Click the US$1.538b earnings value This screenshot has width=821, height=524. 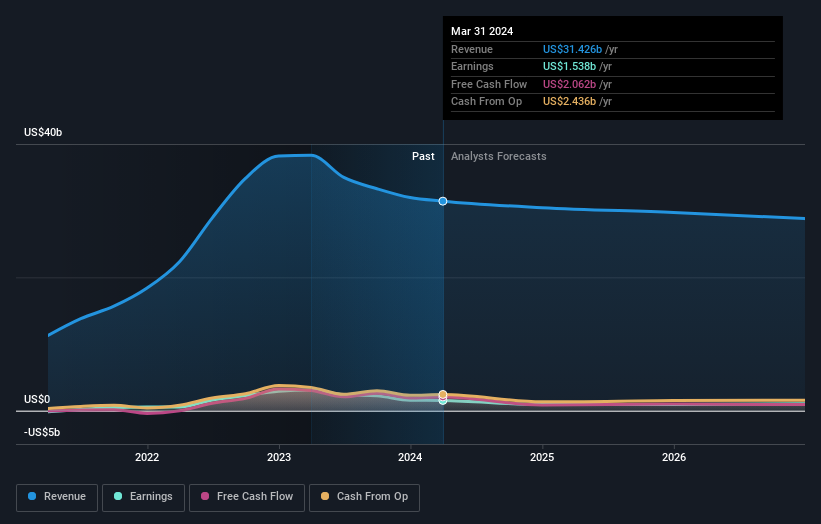(x=569, y=66)
